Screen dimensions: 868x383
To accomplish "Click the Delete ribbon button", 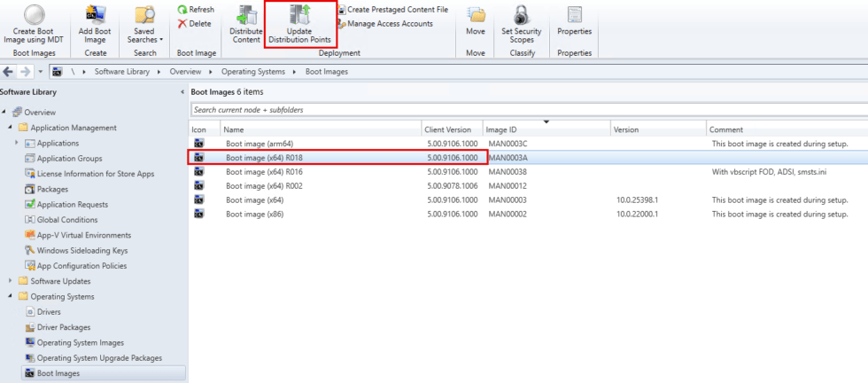I will (x=194, y=23).
